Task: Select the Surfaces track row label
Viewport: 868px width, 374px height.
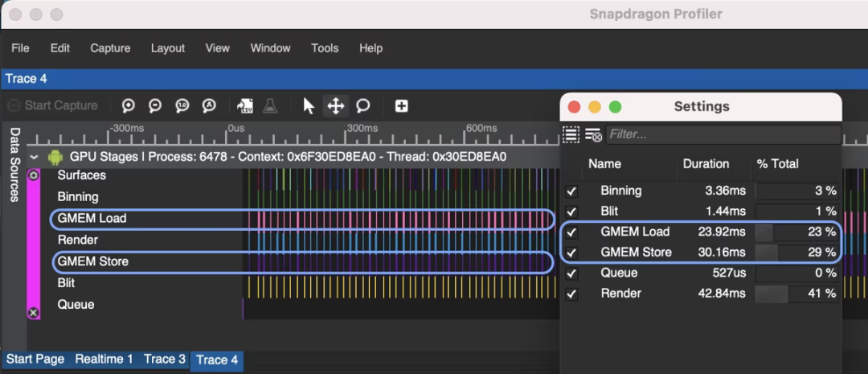Action: [x=81, y=175]
